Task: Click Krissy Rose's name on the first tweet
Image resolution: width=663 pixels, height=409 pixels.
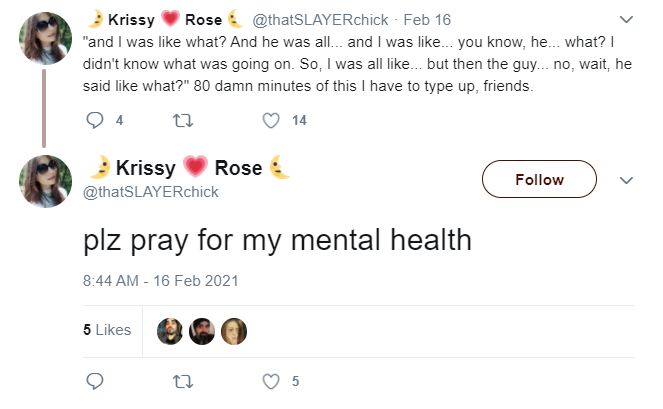Action: tap(165, 19)
